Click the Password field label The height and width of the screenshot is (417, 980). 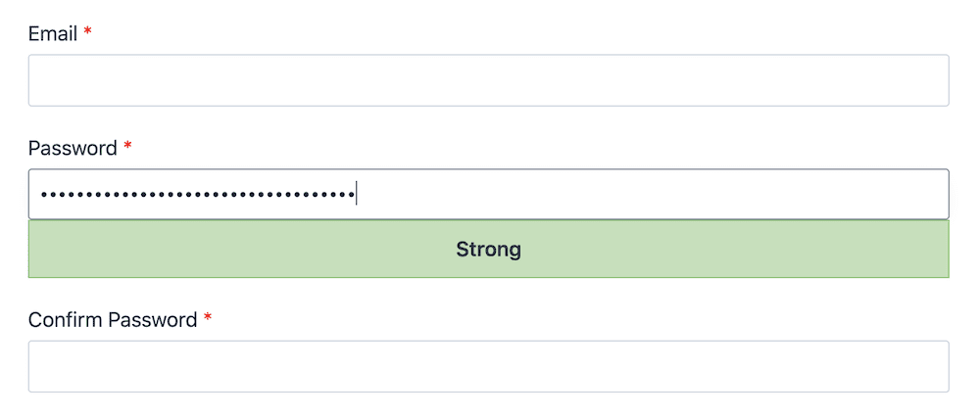point(73,148)
